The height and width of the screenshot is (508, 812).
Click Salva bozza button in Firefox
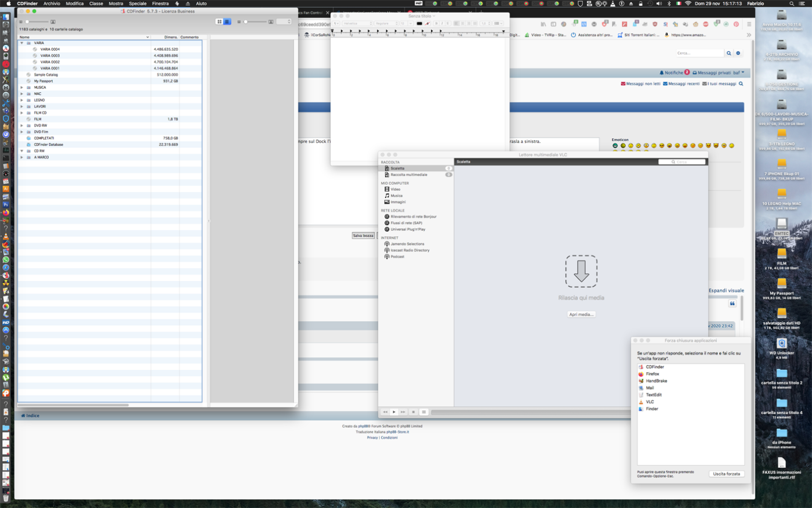363,236
